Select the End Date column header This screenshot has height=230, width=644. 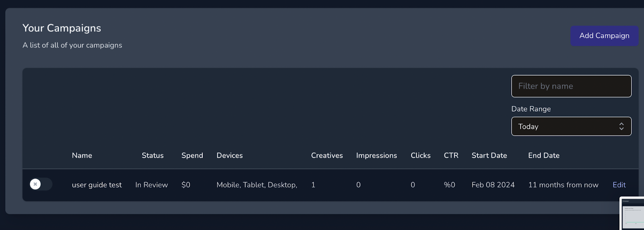point(544,155)
